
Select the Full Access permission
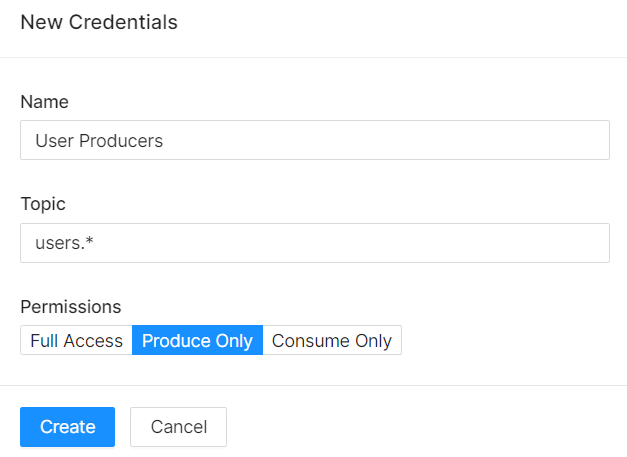coord(76,340)
